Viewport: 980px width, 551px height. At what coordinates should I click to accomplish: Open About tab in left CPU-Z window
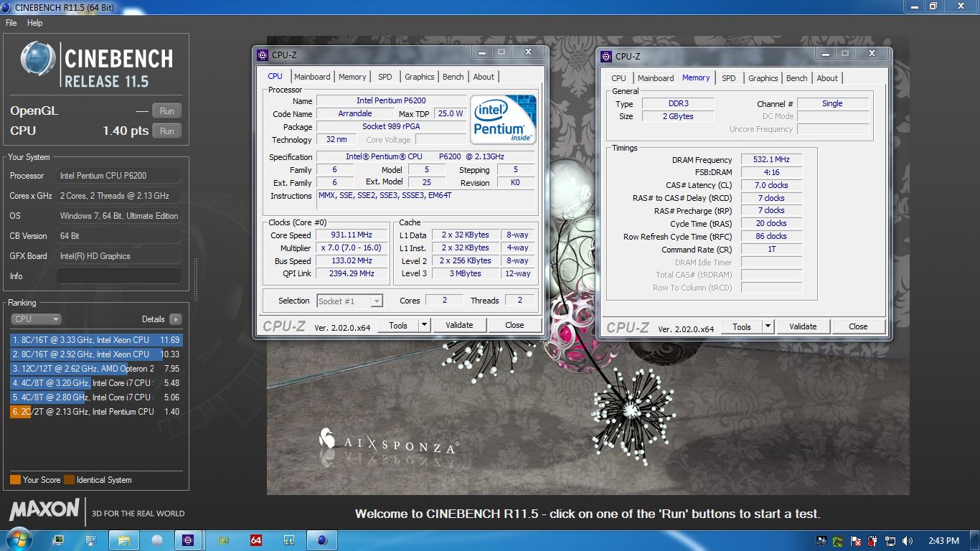(x=484, y=77)
